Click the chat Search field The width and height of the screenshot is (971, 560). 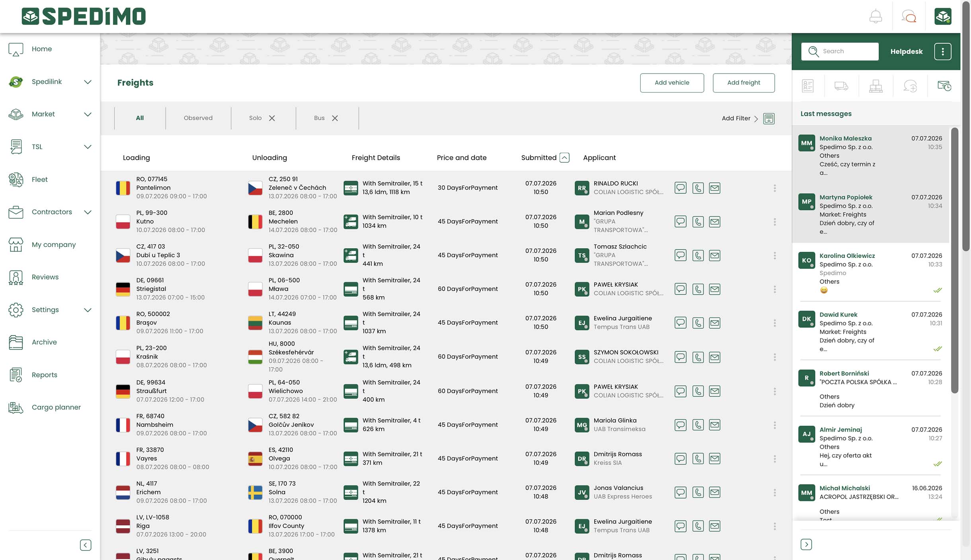point(840,52)
